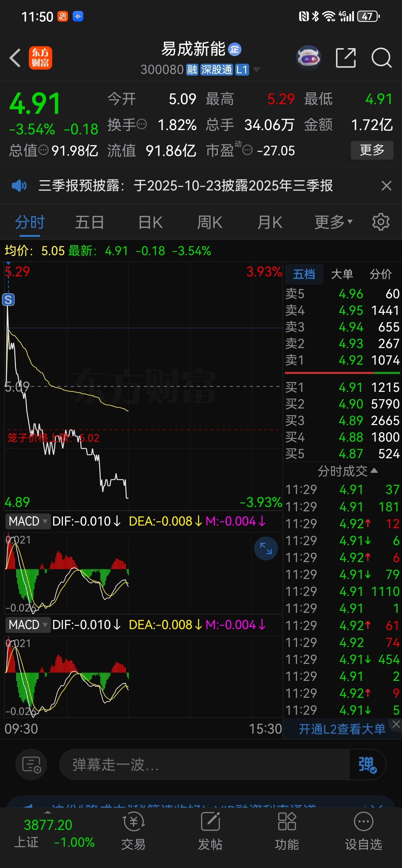This screenshot has height=868, width=402.
Task: Switch to the 周K tab
Action: click(x=210, y=223)
